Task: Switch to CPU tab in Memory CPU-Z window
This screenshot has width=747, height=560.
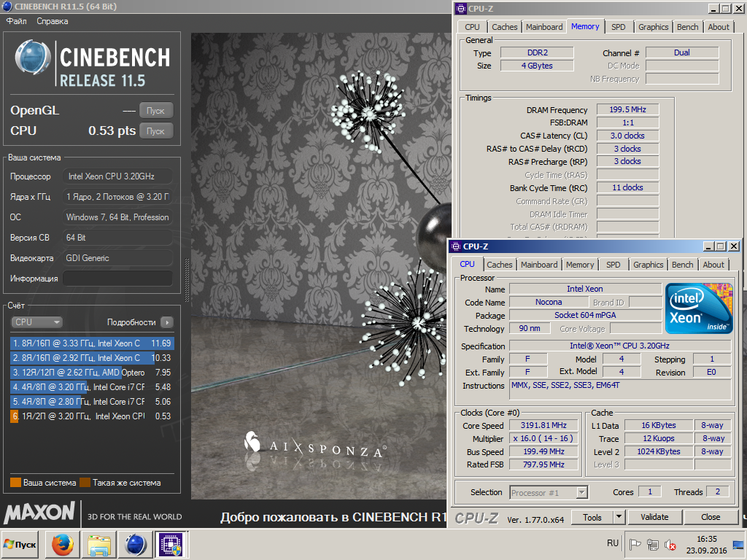Action: [x=472, y=27]
